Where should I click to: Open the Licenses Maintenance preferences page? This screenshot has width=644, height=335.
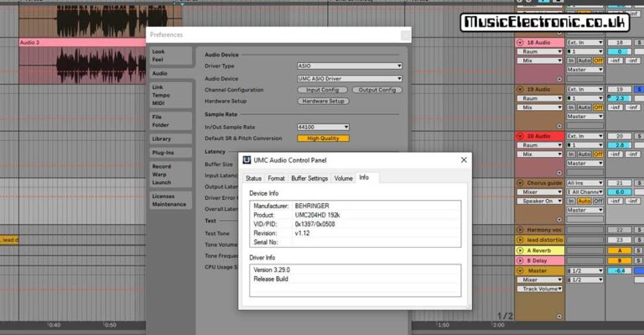170,200
